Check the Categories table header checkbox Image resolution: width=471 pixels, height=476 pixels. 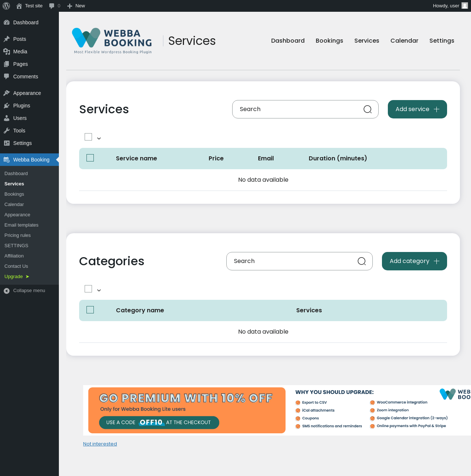pos(90,310)
